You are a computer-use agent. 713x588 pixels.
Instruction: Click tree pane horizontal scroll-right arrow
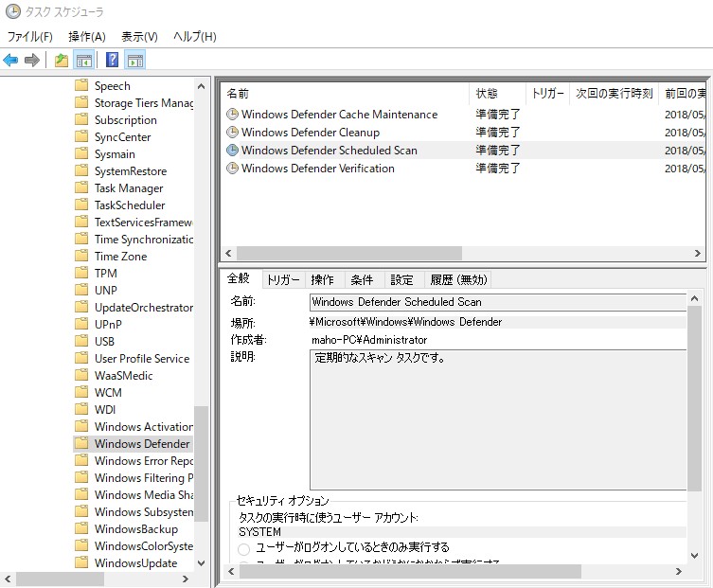point(185,579)
